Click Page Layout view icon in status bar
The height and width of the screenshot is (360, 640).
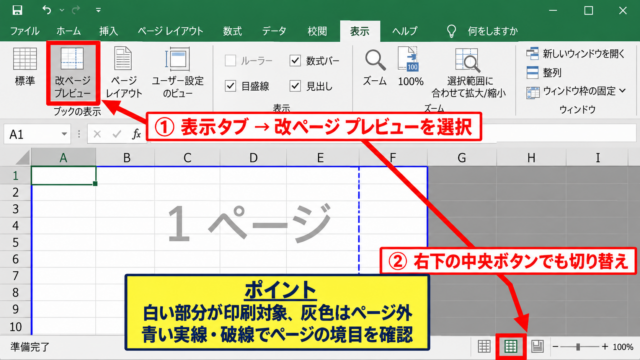(537, 347)
